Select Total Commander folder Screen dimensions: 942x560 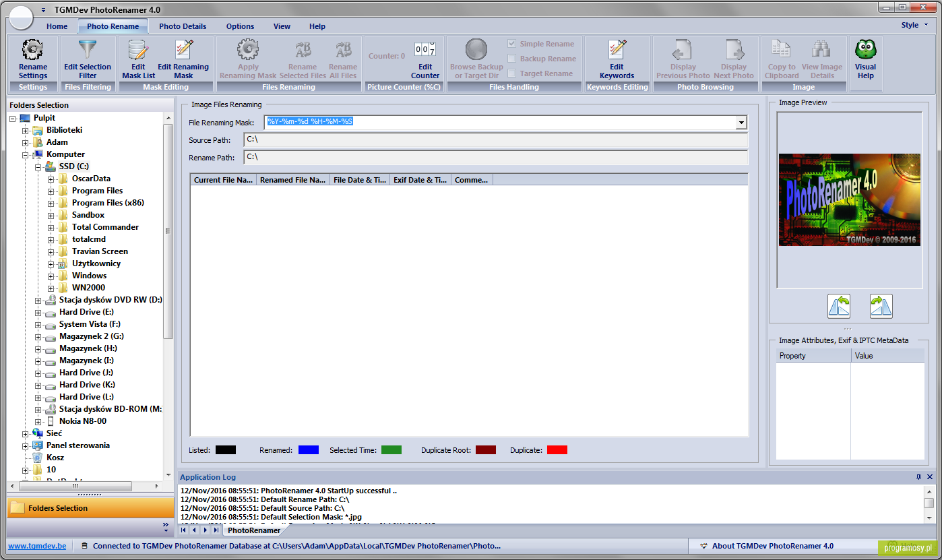105,227
